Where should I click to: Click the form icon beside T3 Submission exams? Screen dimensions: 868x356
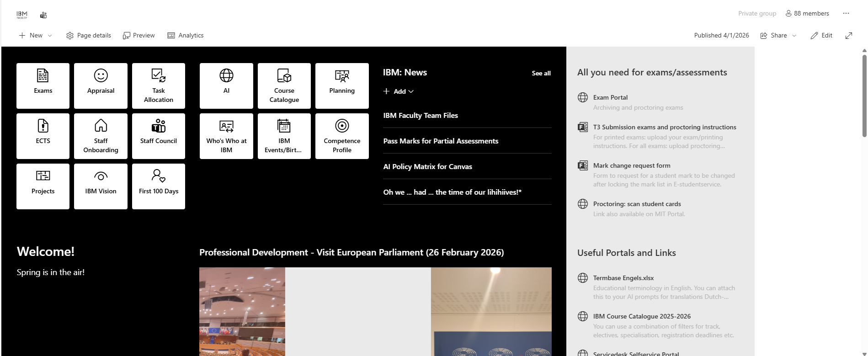(583, 127)
